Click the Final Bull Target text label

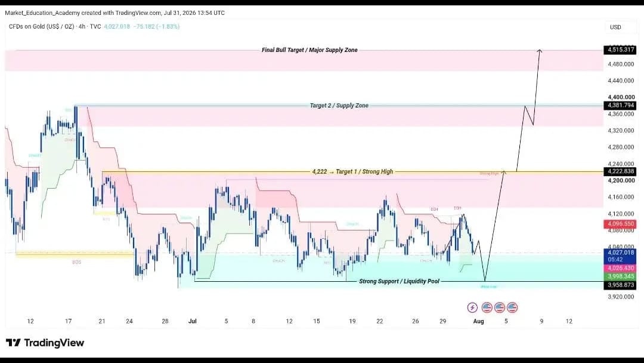pyautogui.click(x=309, y=50)
